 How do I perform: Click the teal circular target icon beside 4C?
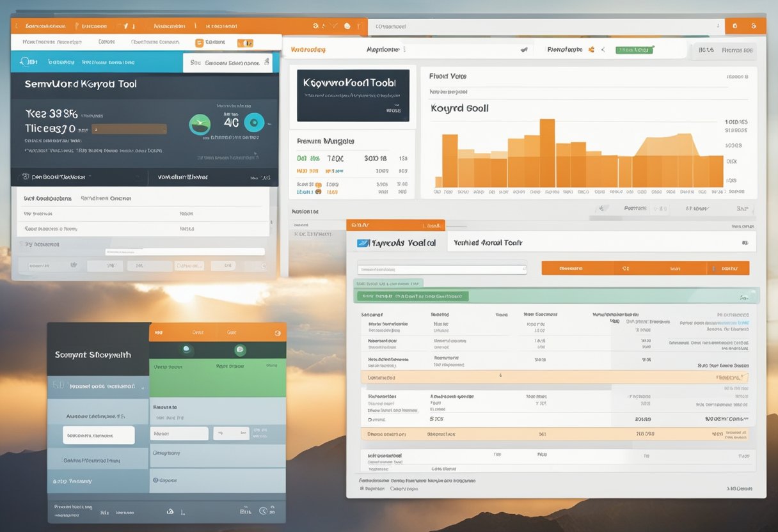(x=254, y=123)
